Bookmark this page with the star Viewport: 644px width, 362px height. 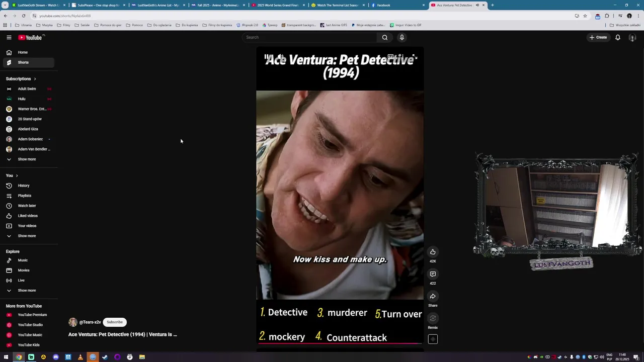point(585,16)
